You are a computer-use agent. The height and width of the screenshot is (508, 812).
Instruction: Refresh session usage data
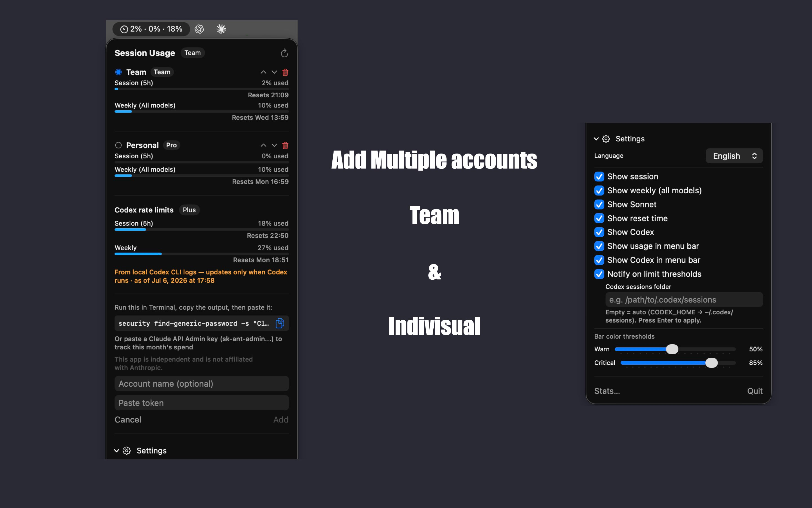pos(284,53)
